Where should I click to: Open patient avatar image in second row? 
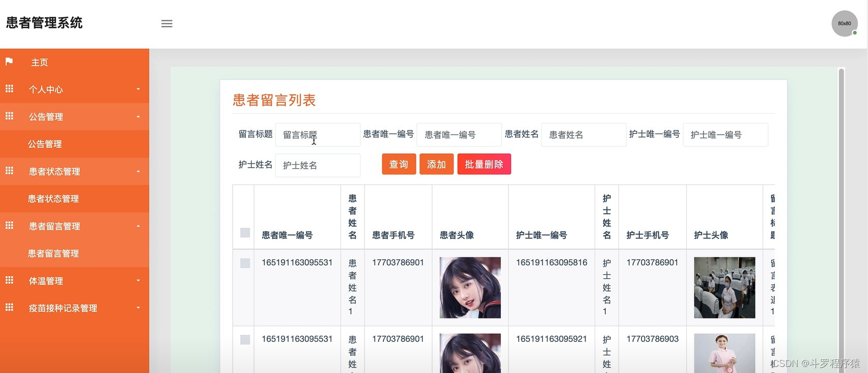click(470, 353)
